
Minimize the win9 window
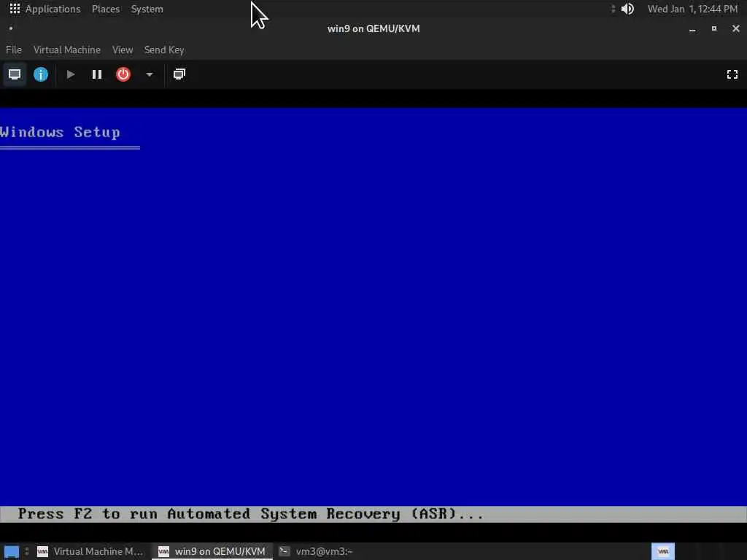[692, 29]
